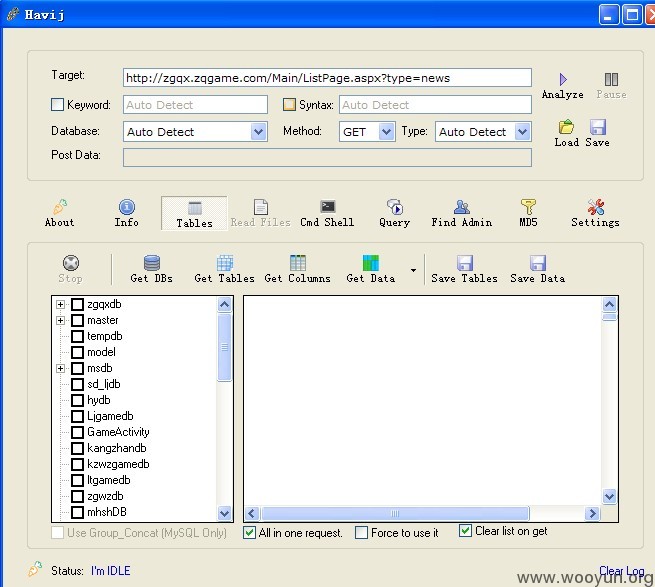Check the hydb database checkbox

pyautogui.click(x=77, y=400)
